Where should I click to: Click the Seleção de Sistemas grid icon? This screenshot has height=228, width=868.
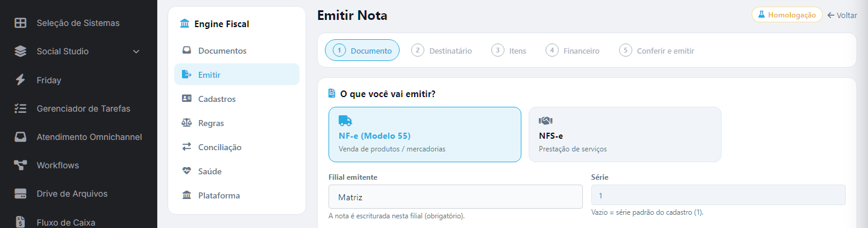[20, 23]
